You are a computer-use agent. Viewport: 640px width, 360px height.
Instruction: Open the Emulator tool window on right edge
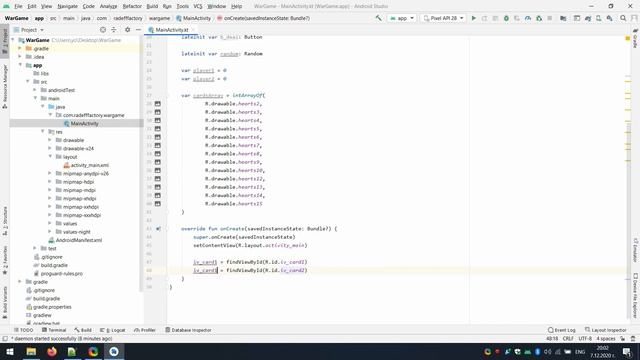pyautogui.click(x=635, y=250)
